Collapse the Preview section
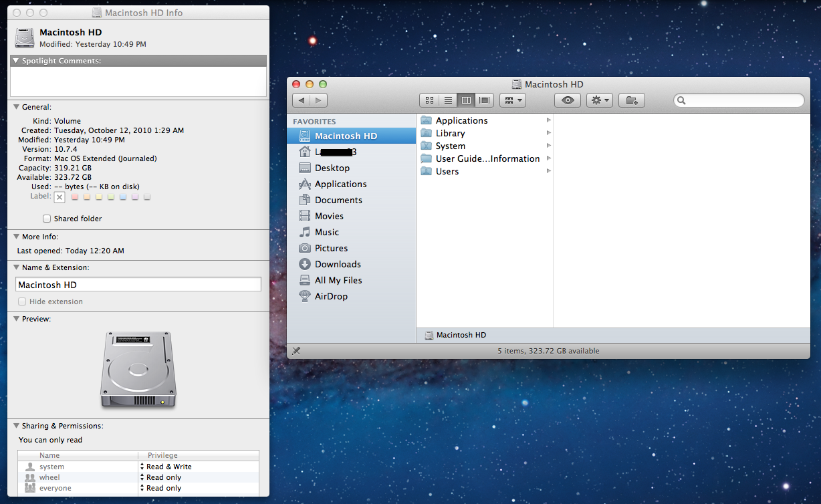This screenshot has height=504, width=821. (x=16, y=319)
